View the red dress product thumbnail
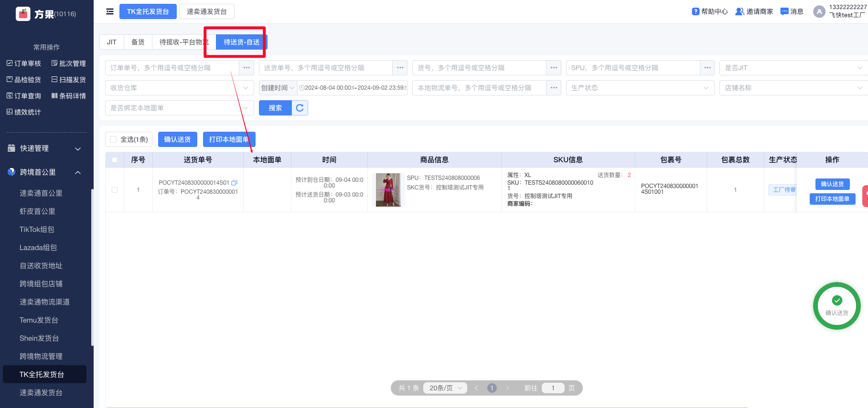868x408 pixels. [x=388, y=190]
